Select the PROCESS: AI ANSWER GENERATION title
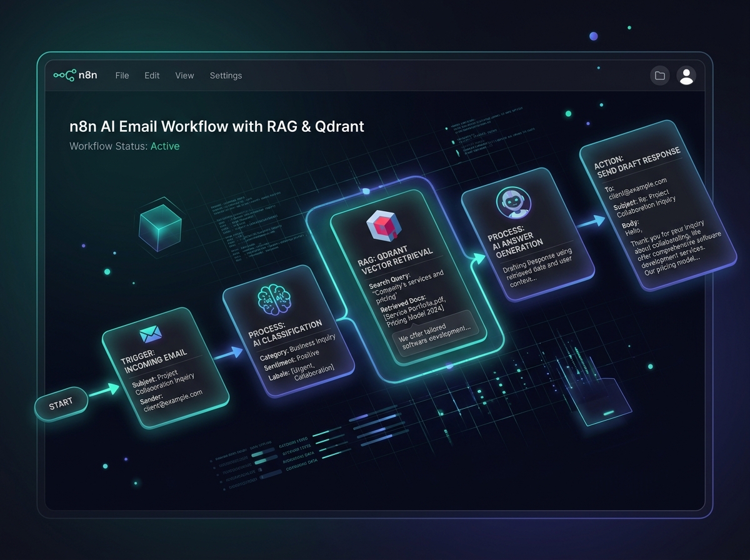The height and width of the screenshot is (560, 750). coord(516,239)
